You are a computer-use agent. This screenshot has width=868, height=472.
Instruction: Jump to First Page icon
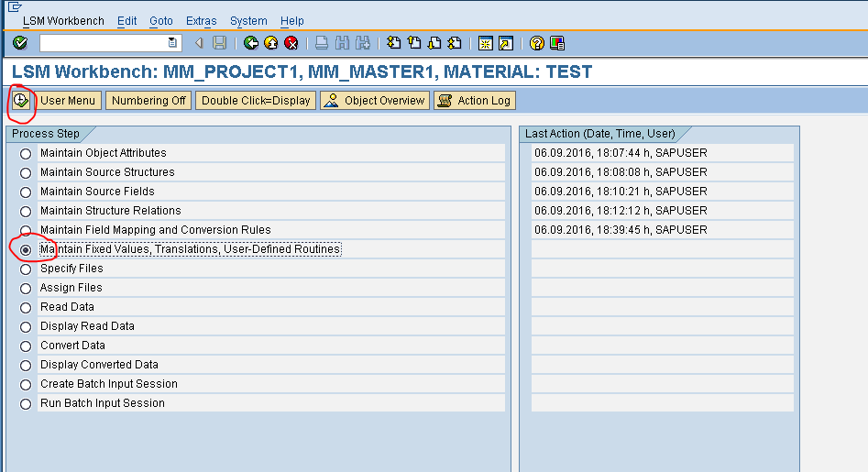(x=393, y=43)
